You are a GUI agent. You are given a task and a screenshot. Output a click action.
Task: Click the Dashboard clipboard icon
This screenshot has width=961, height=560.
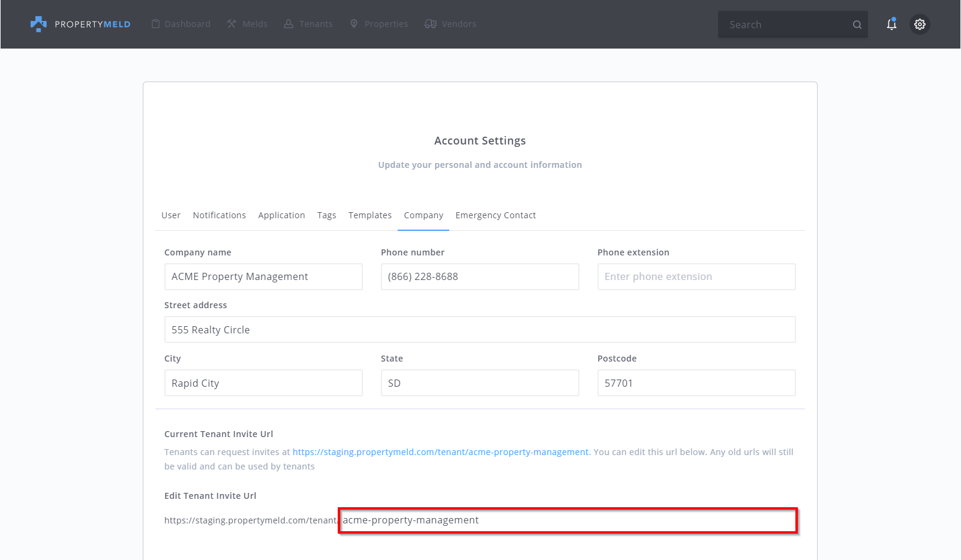[155, 24]
